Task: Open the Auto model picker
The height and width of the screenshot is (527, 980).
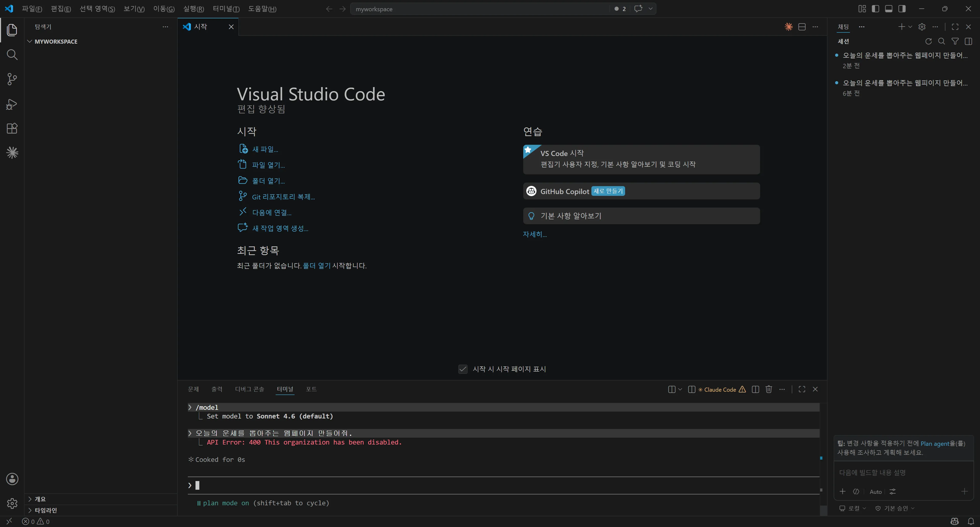Action: 875,492
